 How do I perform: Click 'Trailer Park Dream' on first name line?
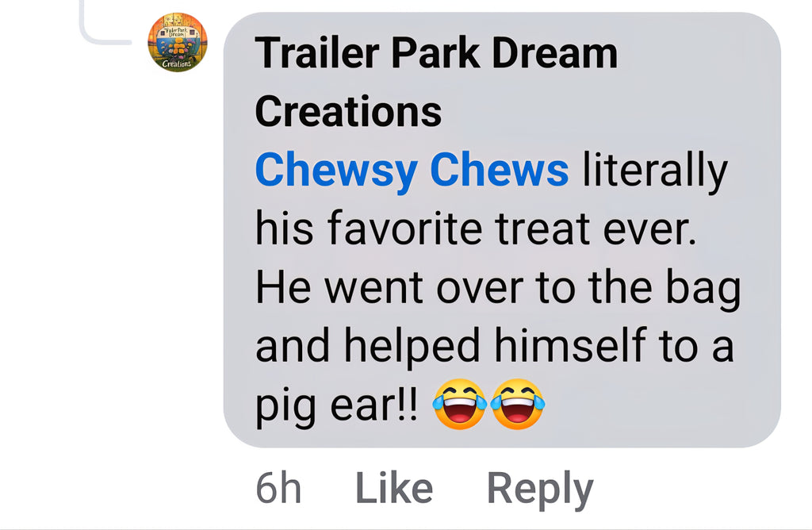pos(436,53)
